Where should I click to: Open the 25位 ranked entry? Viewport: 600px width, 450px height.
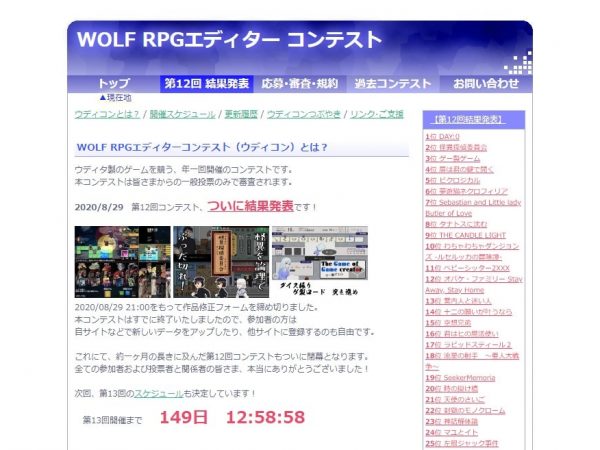click(462, 444)
